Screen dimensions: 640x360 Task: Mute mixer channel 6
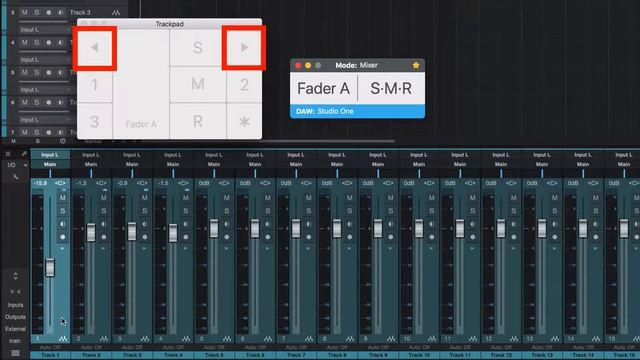tap(267, 198)
